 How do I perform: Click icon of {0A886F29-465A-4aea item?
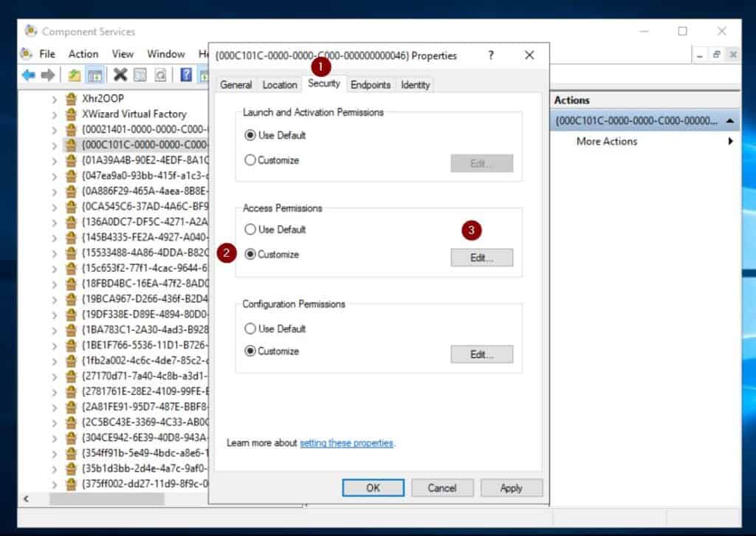pyautogui.click(x=72, y=191)
